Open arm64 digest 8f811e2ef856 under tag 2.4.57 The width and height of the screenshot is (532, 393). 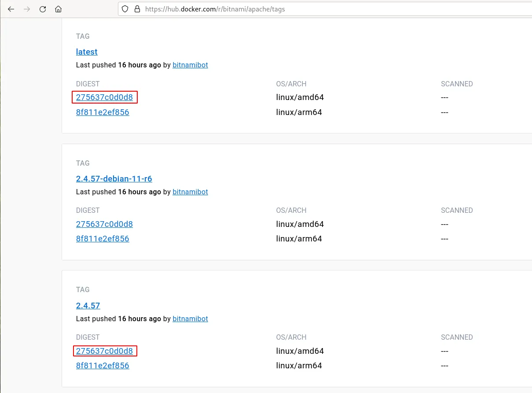pos(103,366)
